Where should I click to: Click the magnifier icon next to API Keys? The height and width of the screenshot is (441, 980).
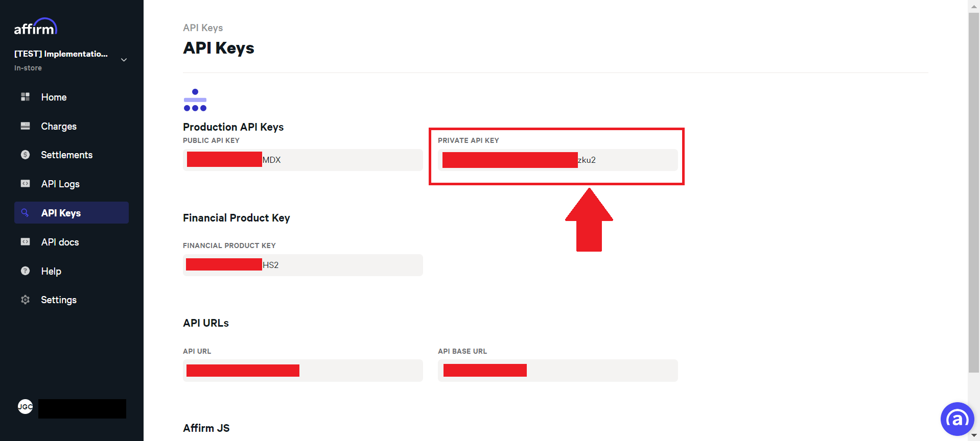coord(25,212)
